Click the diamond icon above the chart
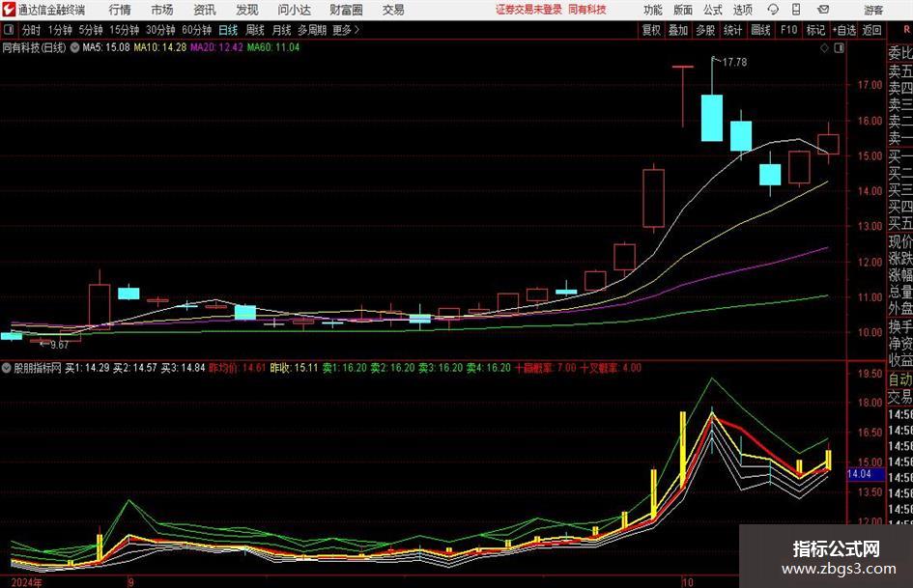This screenshot has width=913, height=588. pyautogui.click(x=824, y=48)
